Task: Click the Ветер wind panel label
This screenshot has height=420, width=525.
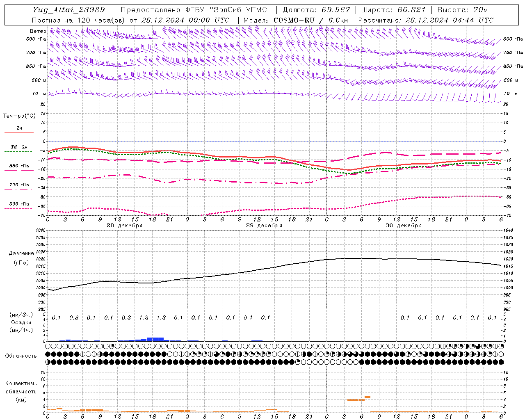Action: click(38, 31)
